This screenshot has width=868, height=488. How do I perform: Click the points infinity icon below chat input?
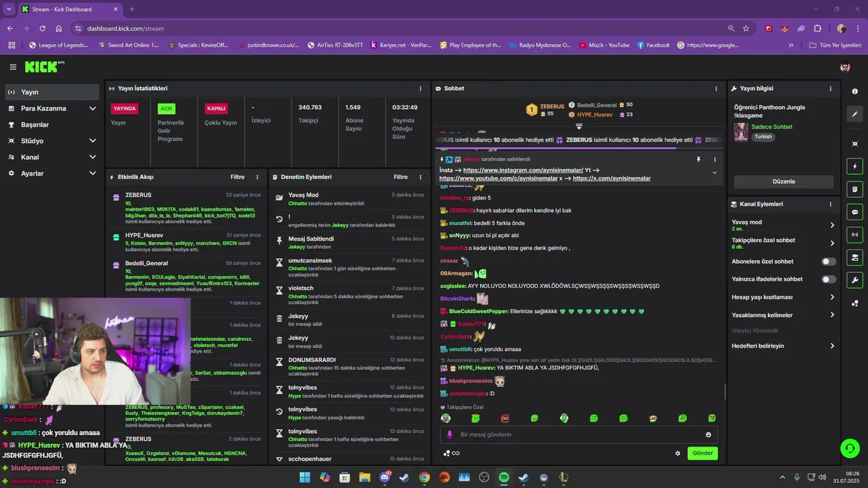[452, 453]
